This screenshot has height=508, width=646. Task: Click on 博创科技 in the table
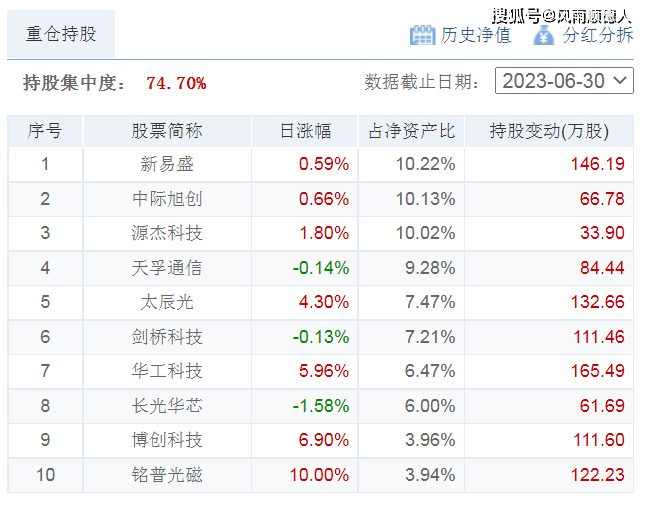pos(167,440)
